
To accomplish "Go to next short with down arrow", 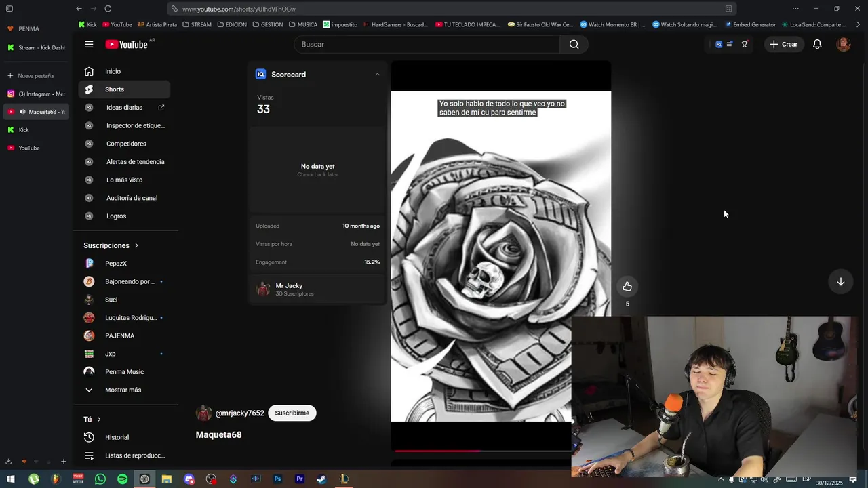I will (840, 281).
